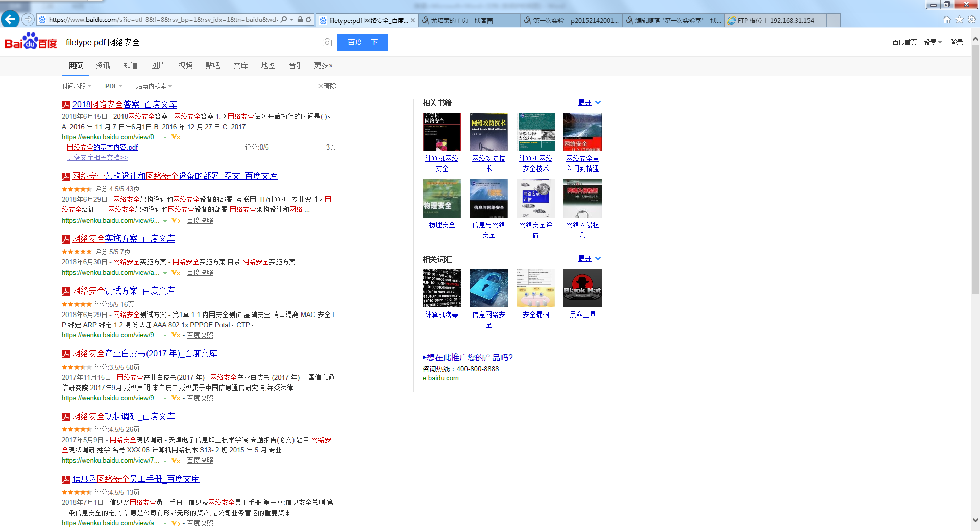Select the 视频 search tab
The image size is (980, 531).
click(x=185, y=65)
